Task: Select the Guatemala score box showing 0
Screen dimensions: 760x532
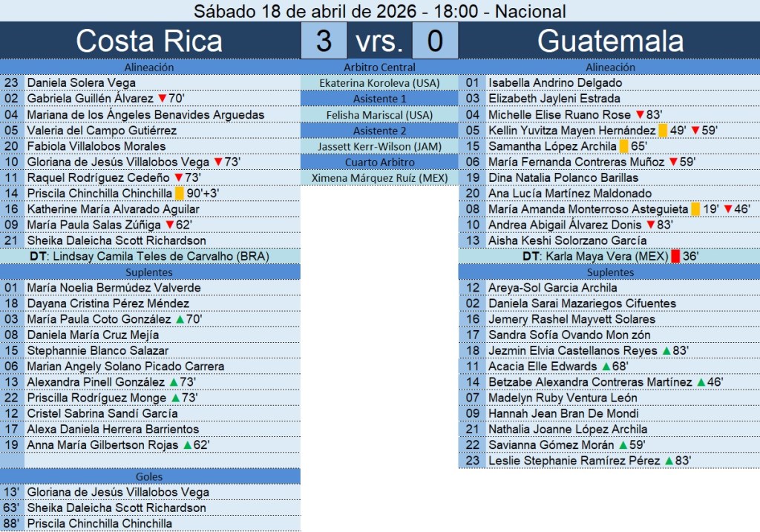Action: (435, 41)
